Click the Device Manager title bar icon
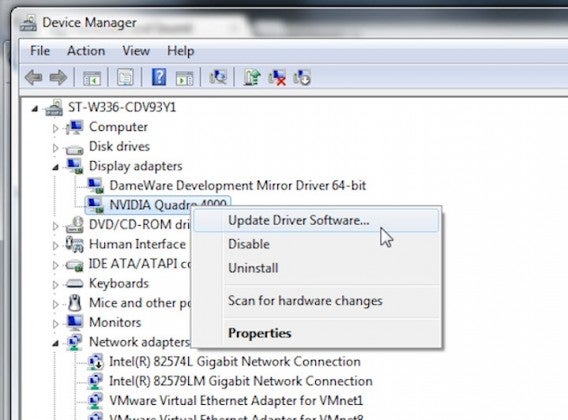This screenshot has height=420, width=568. click(x=28, y=23)
